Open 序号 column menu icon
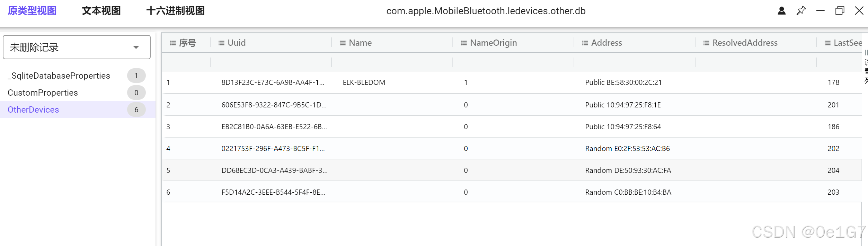868x246 pixels. pyautogui.click(x=173, y=43)
